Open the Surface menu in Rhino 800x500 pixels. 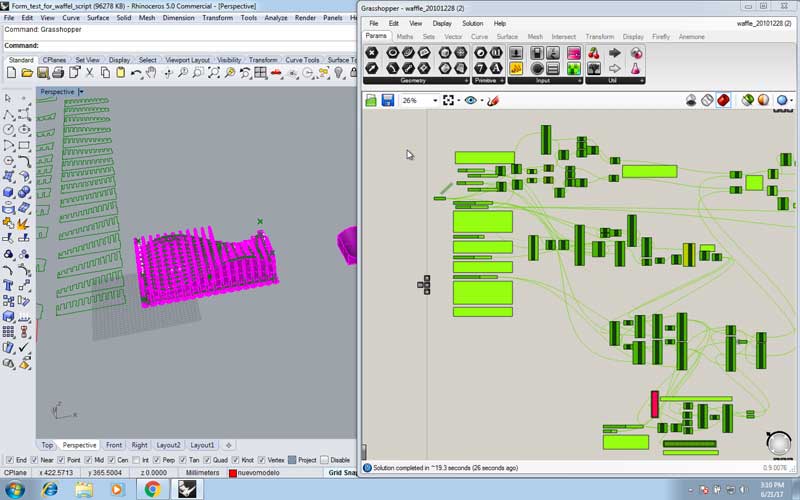point(98,17)
